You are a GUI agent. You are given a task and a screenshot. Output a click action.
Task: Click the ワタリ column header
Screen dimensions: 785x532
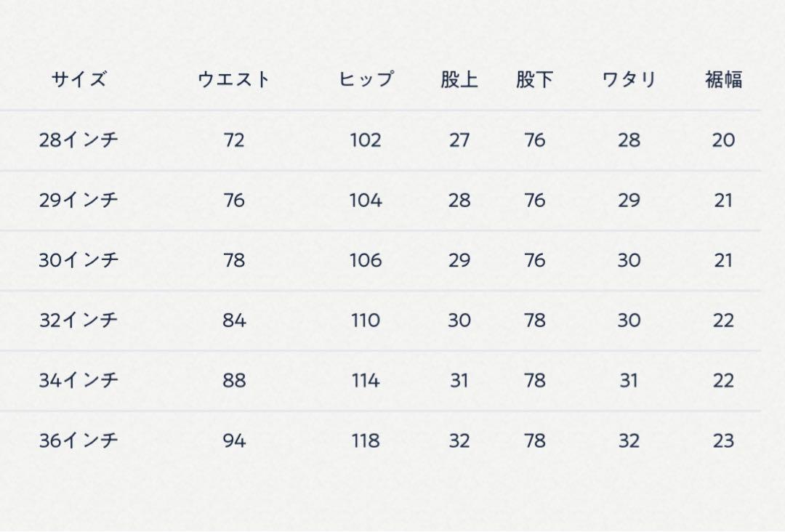[x=629, y=79]
